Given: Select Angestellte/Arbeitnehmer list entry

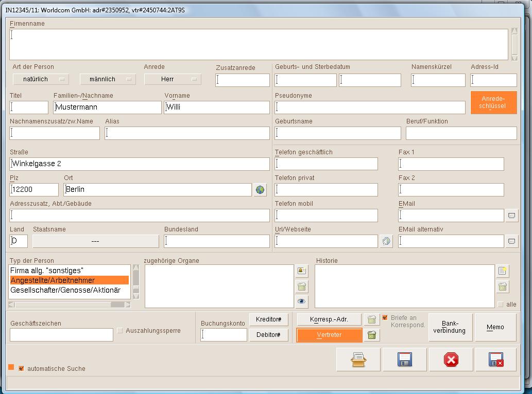Looking at the screenshot, I should (69, 280).
